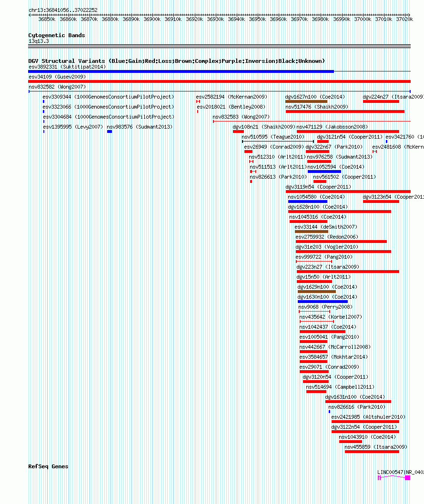Click dgv3120n54 (Cooper2011) label
The image size is (424, 504).
(x=335, y=377)
